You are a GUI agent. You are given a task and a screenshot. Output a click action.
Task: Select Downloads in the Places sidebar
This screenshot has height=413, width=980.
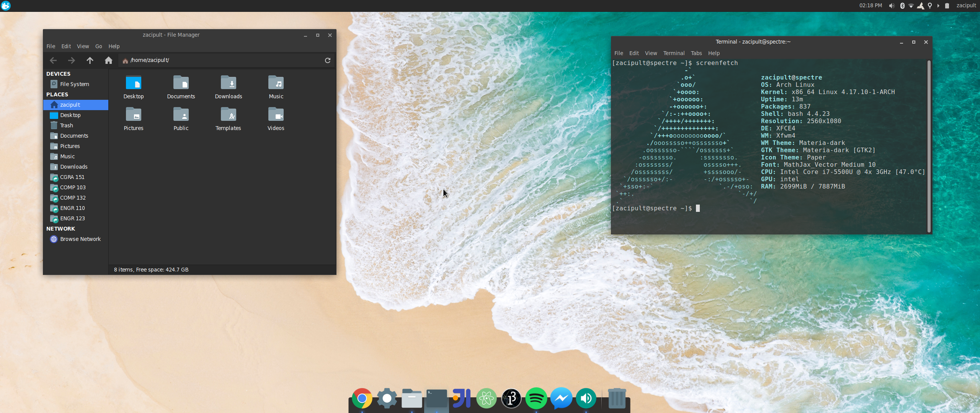click(x=76, y=167)
